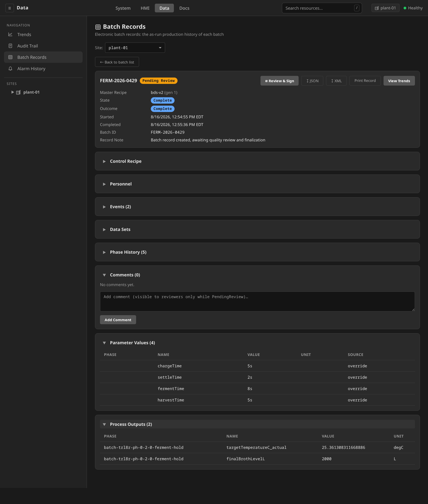Focus the Search resources field
Image resolution: width=428 pixels, height=504 pixels.
(322, 8)
